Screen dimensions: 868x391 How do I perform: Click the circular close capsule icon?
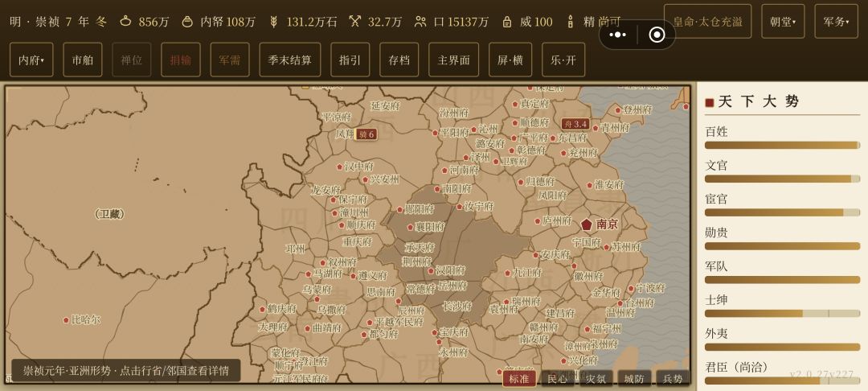click(657, 35)
